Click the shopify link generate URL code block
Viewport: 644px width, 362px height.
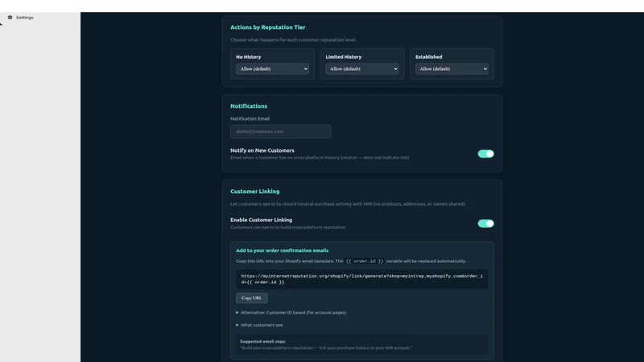tap(361, 279)
